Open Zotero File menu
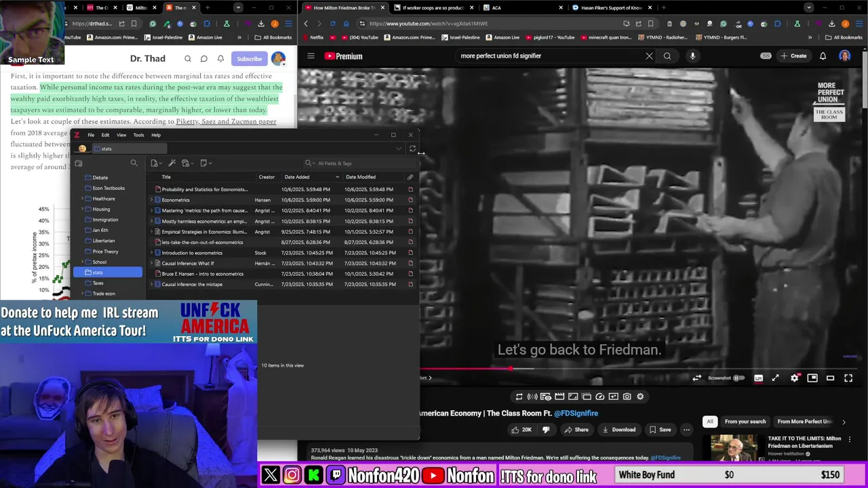Image resolution: width=868 pixels, height=488 pixels. [91, 135]
